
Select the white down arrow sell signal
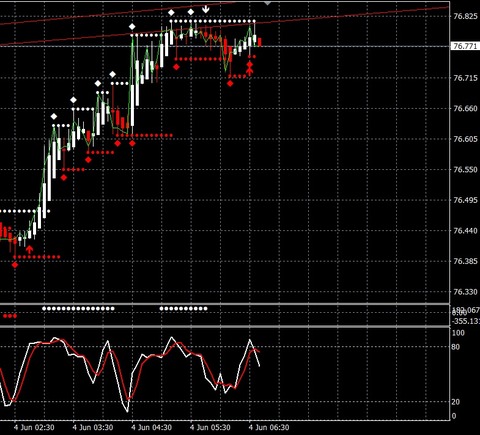tap(206, 9)
